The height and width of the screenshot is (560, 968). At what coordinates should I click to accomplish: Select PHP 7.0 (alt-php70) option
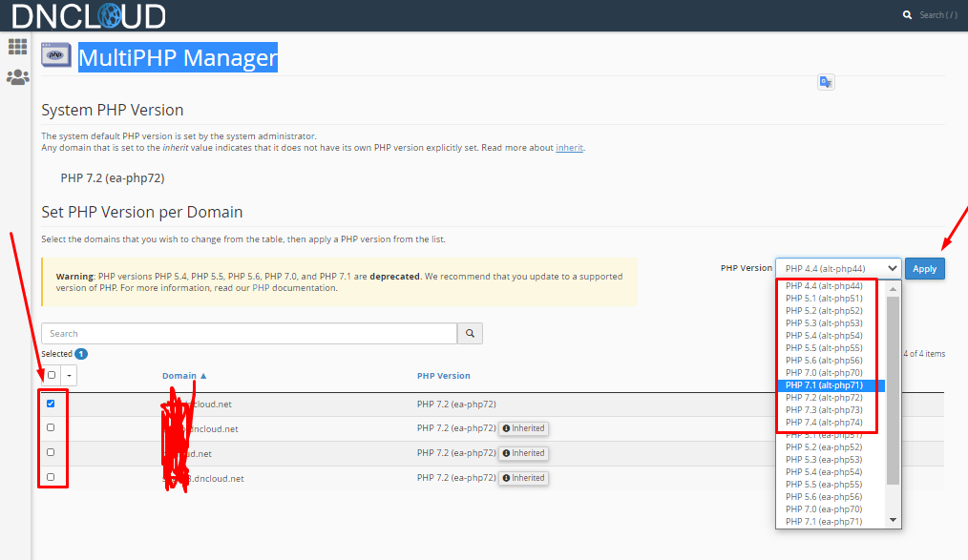(824, 372)
